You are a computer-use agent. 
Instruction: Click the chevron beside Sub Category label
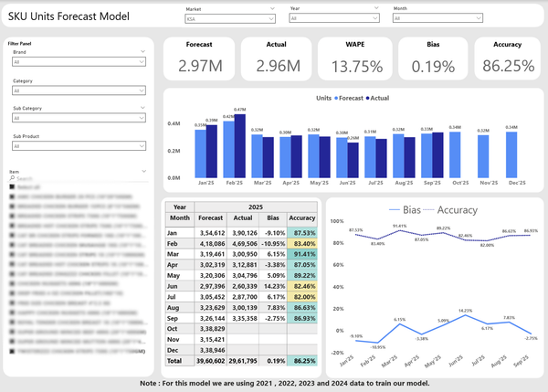[x=142, y=107]
